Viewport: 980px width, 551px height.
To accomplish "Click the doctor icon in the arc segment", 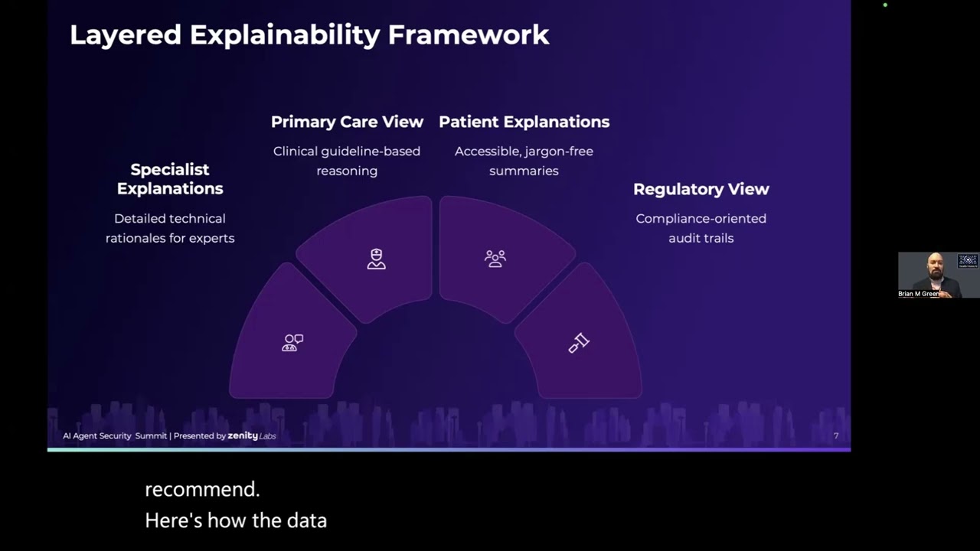I will coord(376,259).
